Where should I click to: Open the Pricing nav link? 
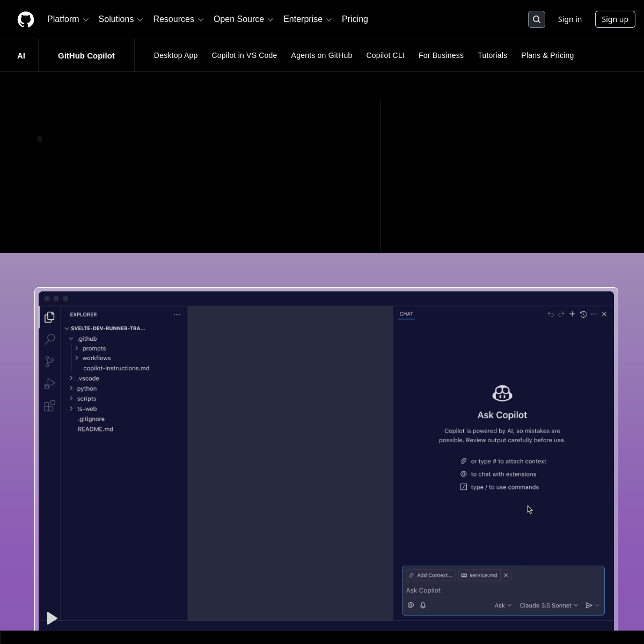click(x=355, y=19)
